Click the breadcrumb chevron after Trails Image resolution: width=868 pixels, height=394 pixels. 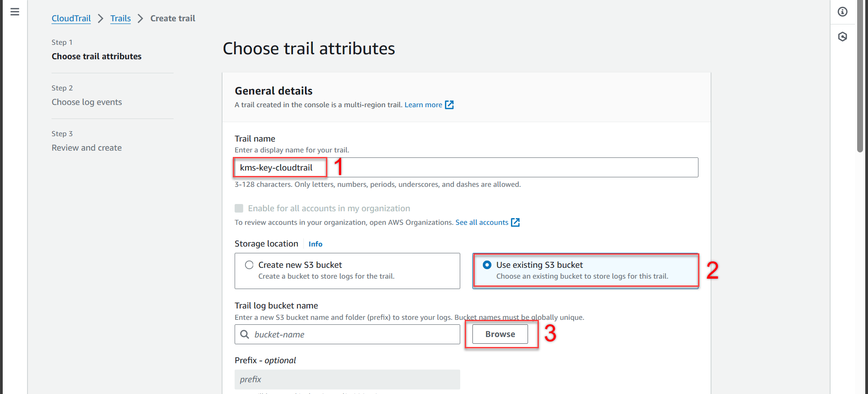141,19
